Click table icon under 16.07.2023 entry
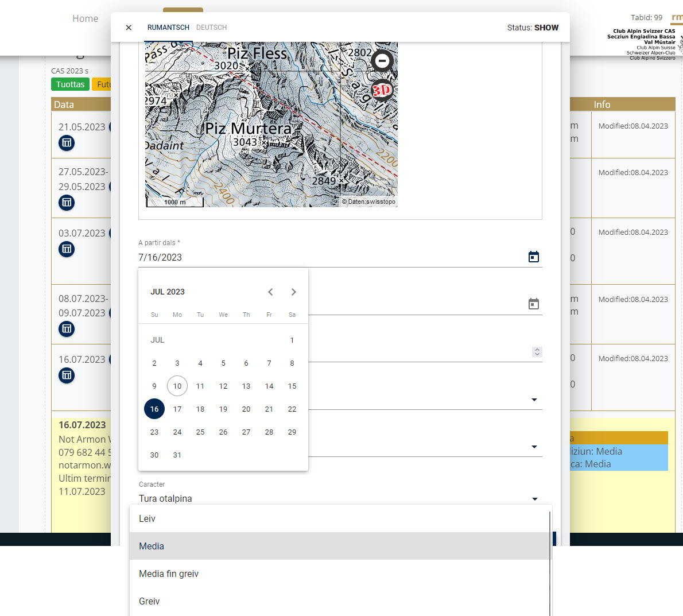Image resolution: width=683 pixels, height=616 pixels. coord(67,375)
